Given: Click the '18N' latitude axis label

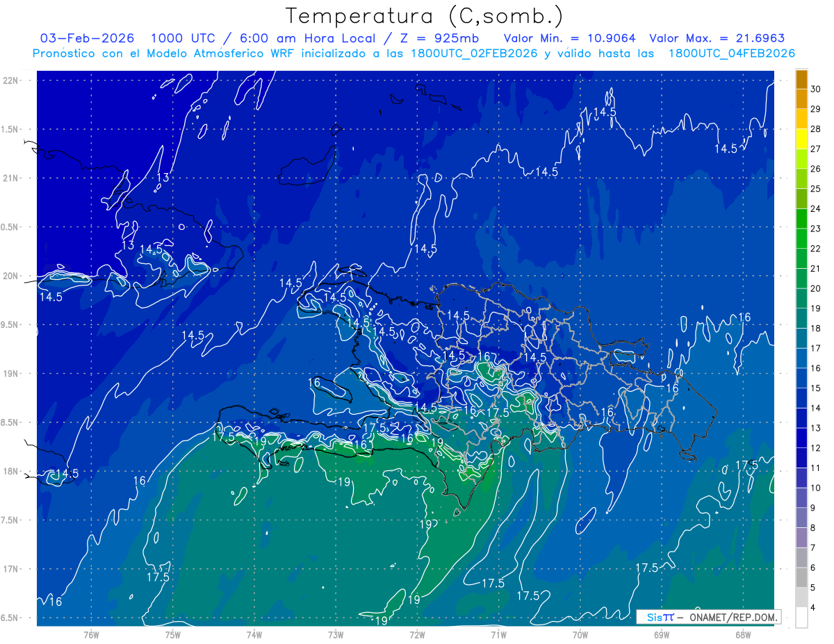Looking at the screenshot, I should pyautogui.click(x=11, y=471).
